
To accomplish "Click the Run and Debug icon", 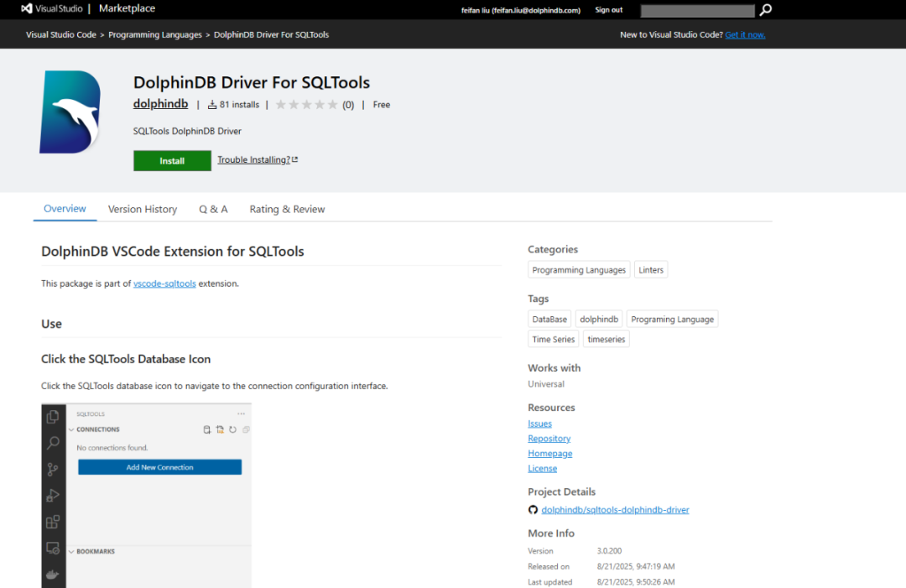I will 53,495.
